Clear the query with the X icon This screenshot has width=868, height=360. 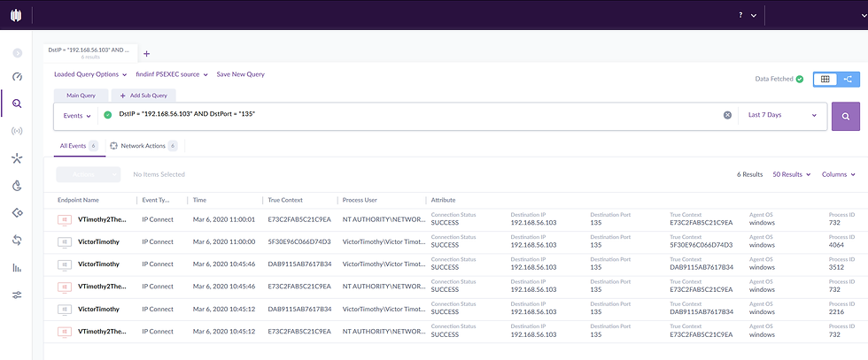[x=728, y=115]
